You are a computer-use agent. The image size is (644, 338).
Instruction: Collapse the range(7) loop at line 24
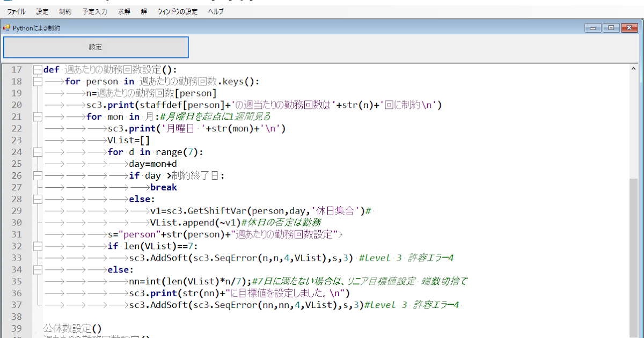pos(37,152)
